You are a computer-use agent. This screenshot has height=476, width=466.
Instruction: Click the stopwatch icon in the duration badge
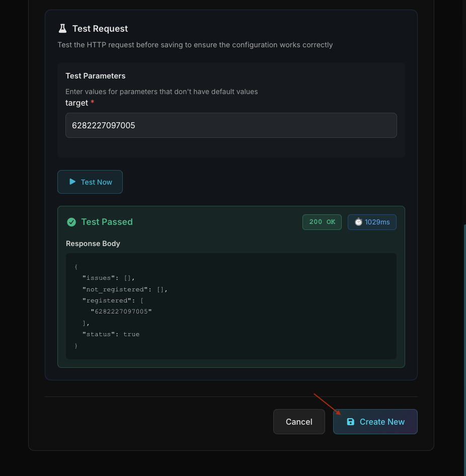[358, 222]
